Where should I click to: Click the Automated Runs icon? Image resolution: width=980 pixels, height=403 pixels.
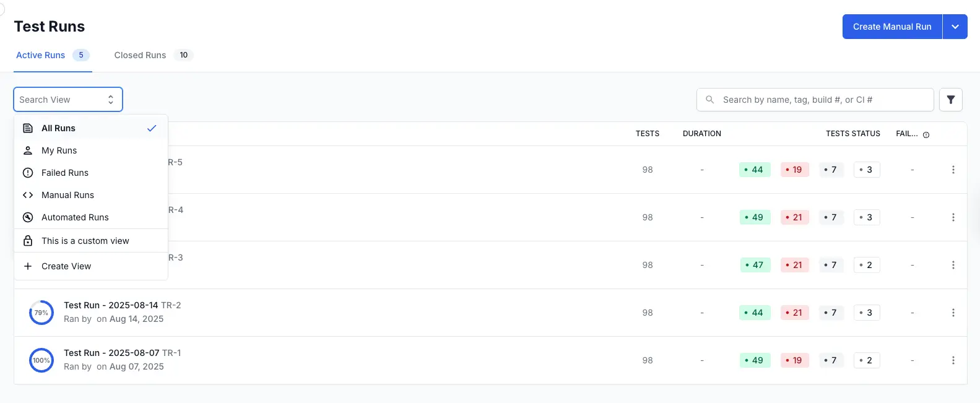(x=28, y=217)
